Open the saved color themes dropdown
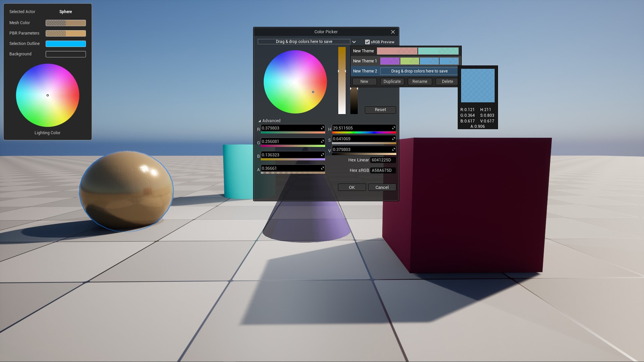Image resolution: width=644 pixels, height=362 pixels. (x=354, y=42)
